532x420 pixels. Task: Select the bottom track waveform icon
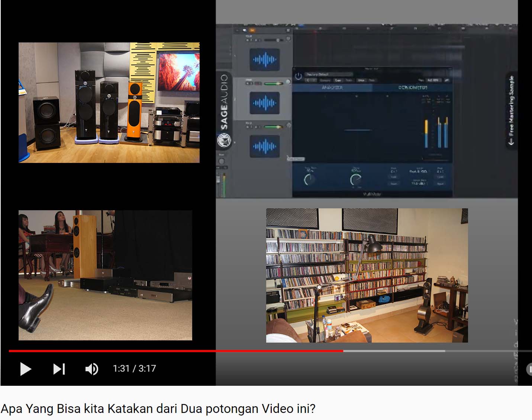[265, 146]
